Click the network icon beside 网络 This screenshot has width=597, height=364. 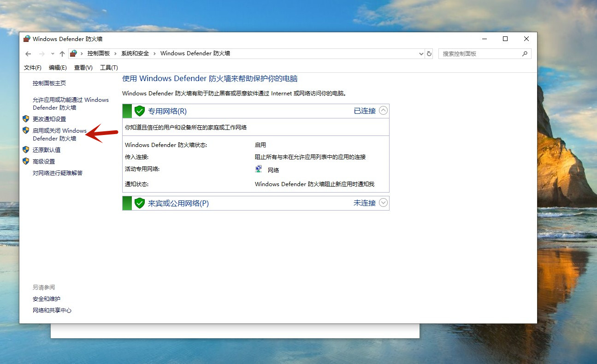coord(259,169)
